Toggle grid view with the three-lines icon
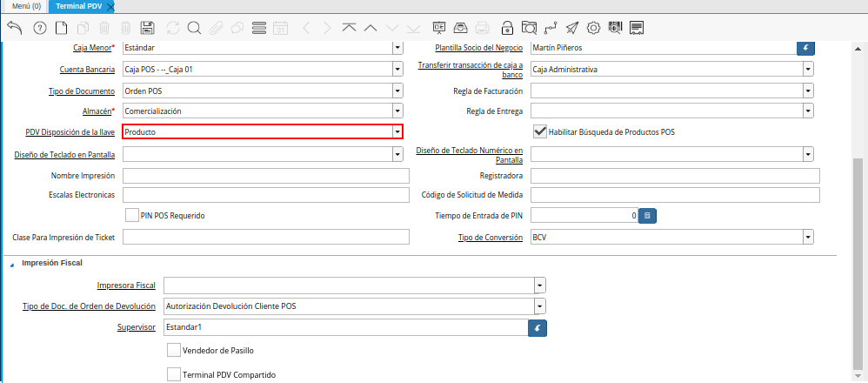Screen dimensions: 868x383 click(258, 28)
